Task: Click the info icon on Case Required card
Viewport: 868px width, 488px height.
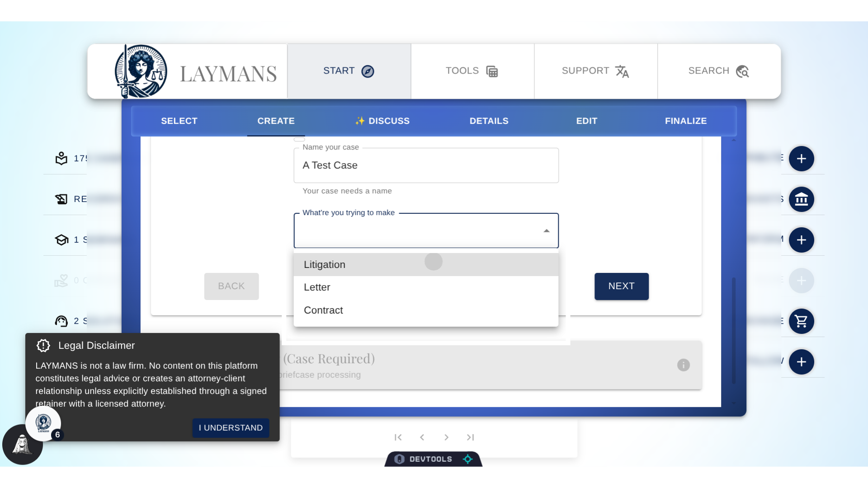Action: point(683,365)
